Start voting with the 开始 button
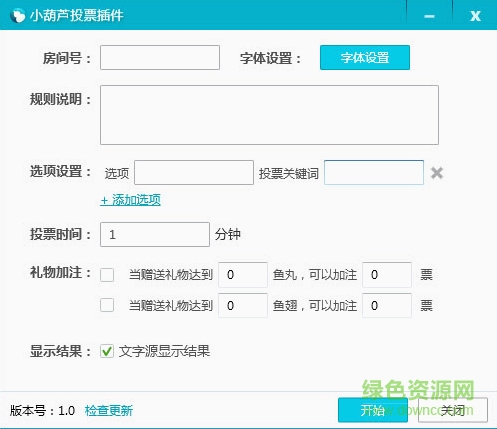Viewport: 497px width, 429px height. click(x=373, y=410)
